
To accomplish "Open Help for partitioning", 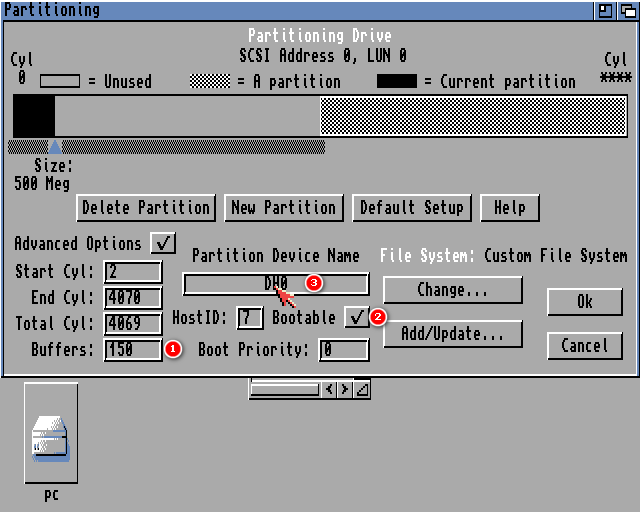I will (x=509, y=208).
